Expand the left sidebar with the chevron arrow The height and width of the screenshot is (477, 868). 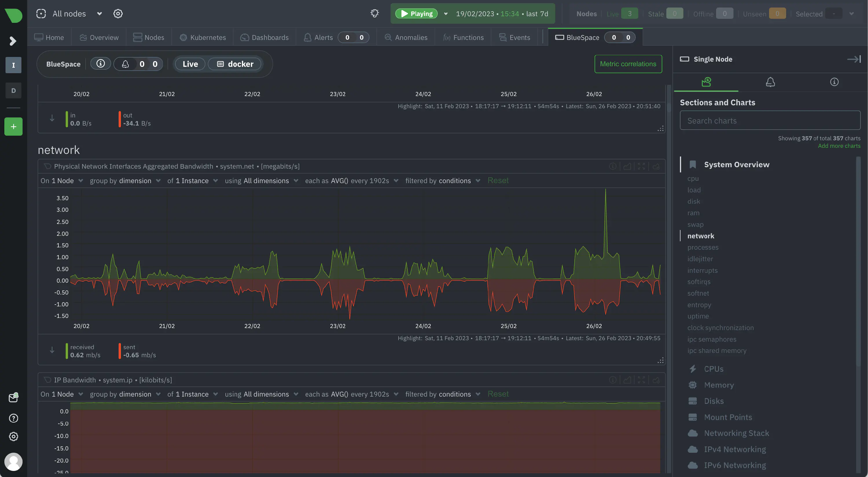tap(13, 41)
